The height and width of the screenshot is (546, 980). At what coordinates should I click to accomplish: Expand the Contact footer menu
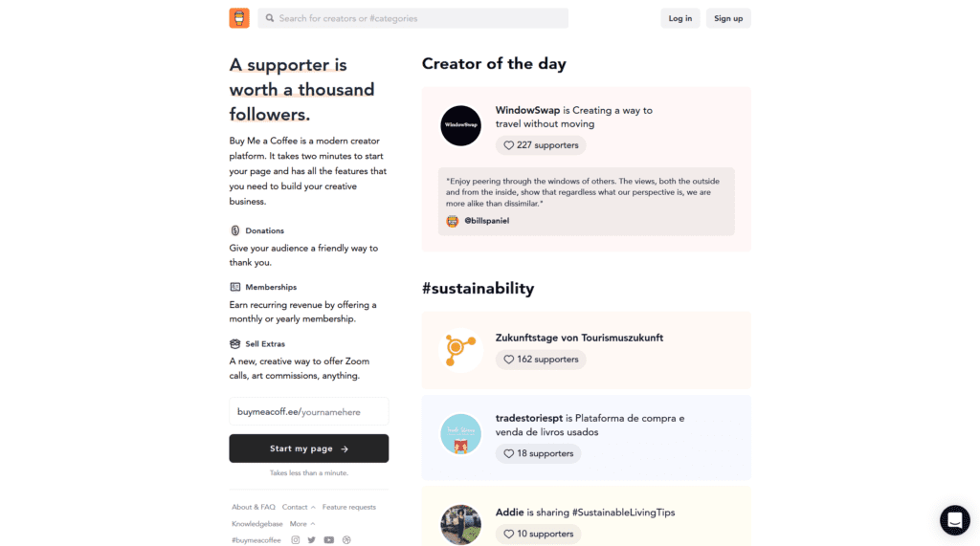(299, 507)
